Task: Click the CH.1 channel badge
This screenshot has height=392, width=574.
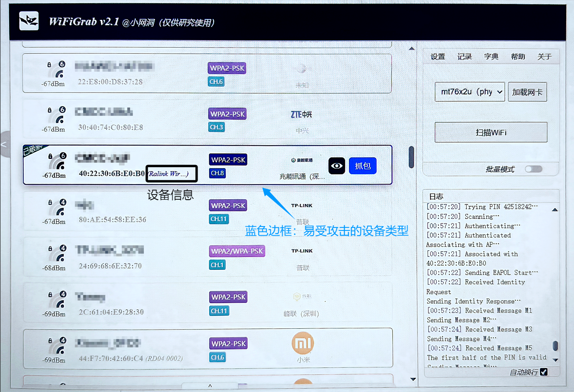Action: [217, 265]
